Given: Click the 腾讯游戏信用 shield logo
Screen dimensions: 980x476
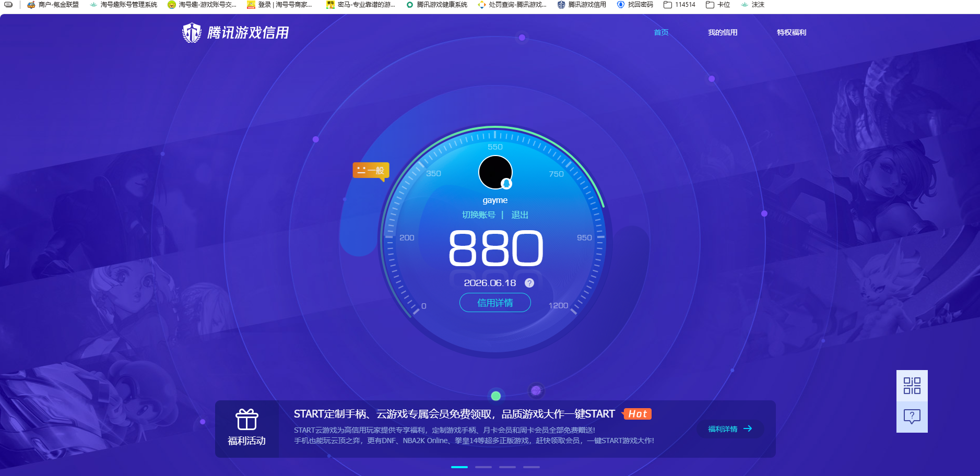Looking at the screenshot, I should click(x=192, y=32).
